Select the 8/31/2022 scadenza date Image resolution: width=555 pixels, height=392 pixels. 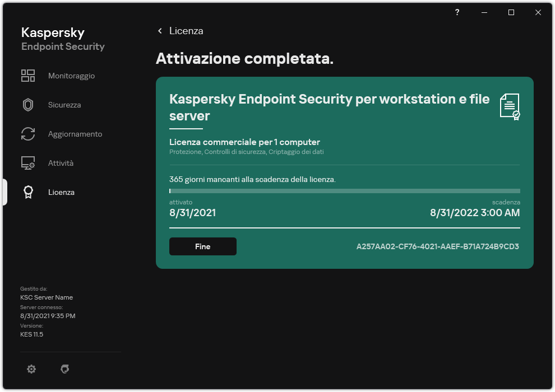[x=474, y=213]
